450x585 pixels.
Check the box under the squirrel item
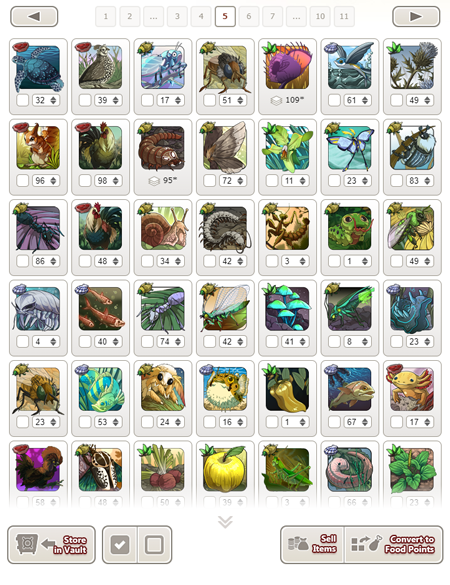tap(23, 181)
